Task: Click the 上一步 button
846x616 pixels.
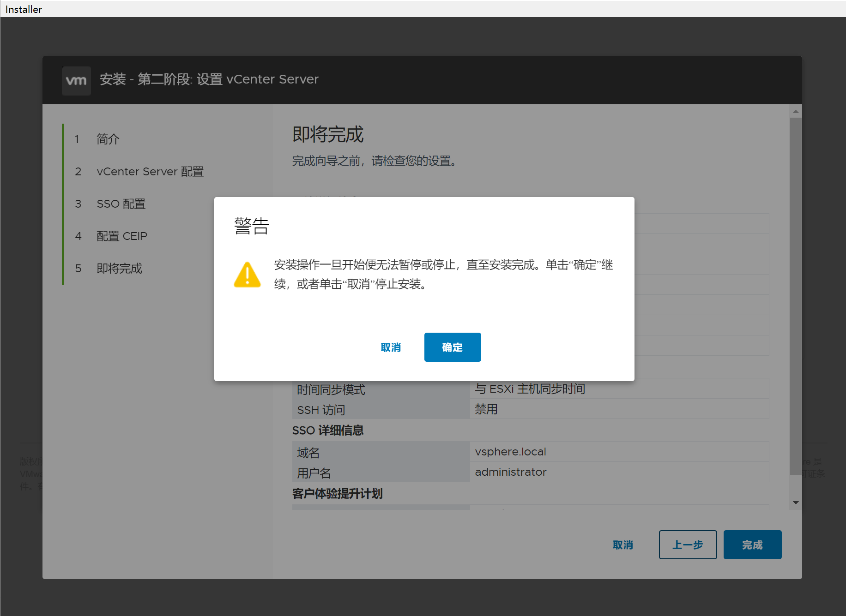Action: 688,545
